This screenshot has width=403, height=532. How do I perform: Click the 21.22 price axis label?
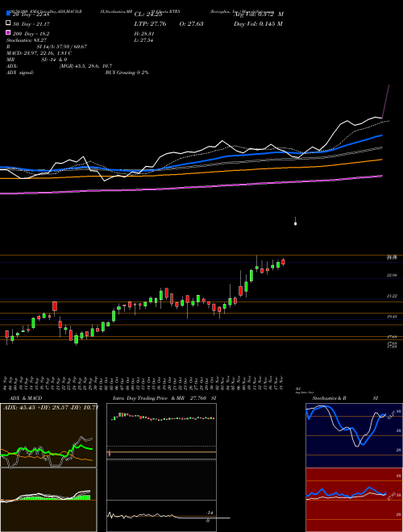(392, 296)
